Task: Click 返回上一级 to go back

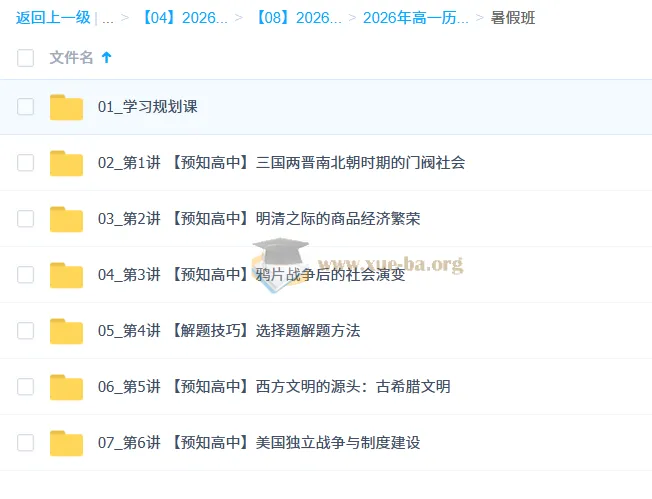Action: (53, 18)
